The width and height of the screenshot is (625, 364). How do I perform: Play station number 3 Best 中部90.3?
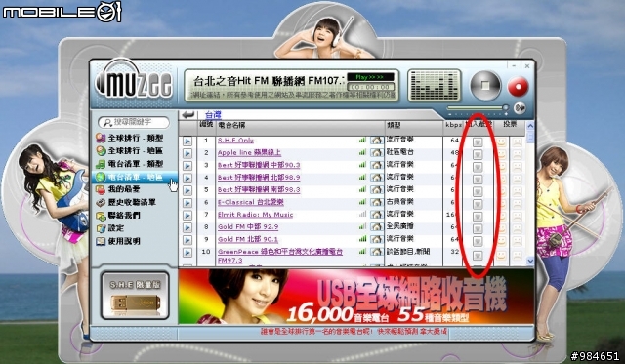(x=187, y=166)
